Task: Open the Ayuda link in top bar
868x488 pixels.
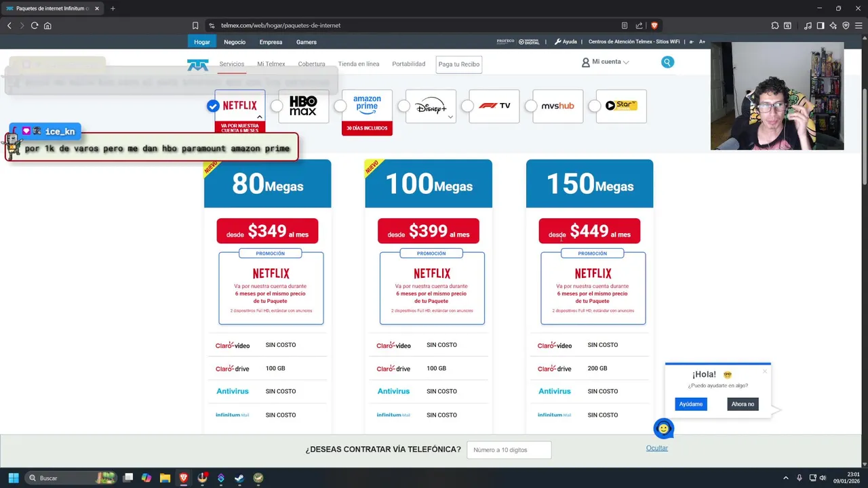Action: [566, 42]
